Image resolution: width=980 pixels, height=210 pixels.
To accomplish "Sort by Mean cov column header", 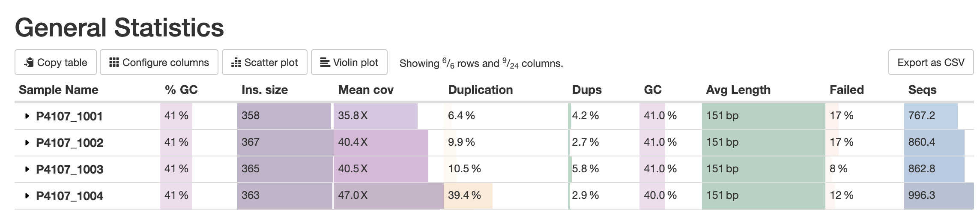I will coord(366,90).
